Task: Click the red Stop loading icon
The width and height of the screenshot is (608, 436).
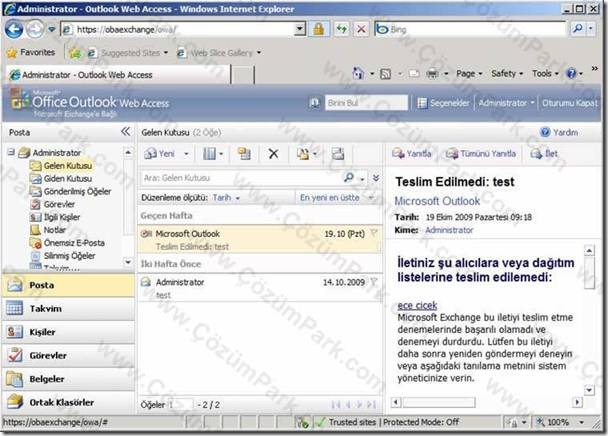Action: 361,29
